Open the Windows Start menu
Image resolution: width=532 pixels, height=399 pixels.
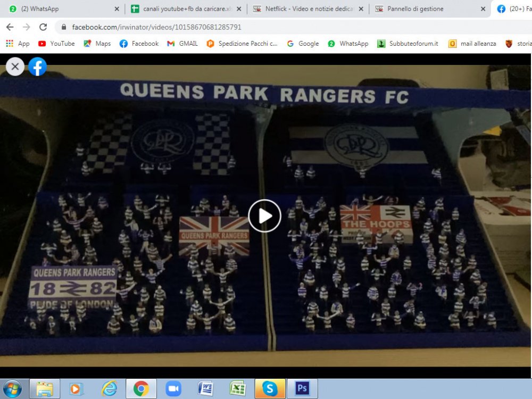coord(13,389)
